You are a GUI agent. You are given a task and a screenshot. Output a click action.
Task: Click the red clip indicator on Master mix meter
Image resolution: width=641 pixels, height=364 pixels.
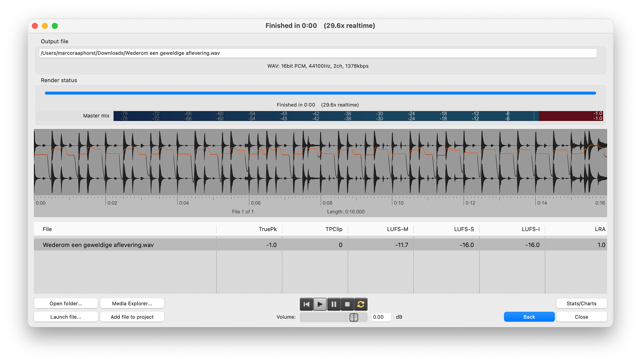[570, 116]
